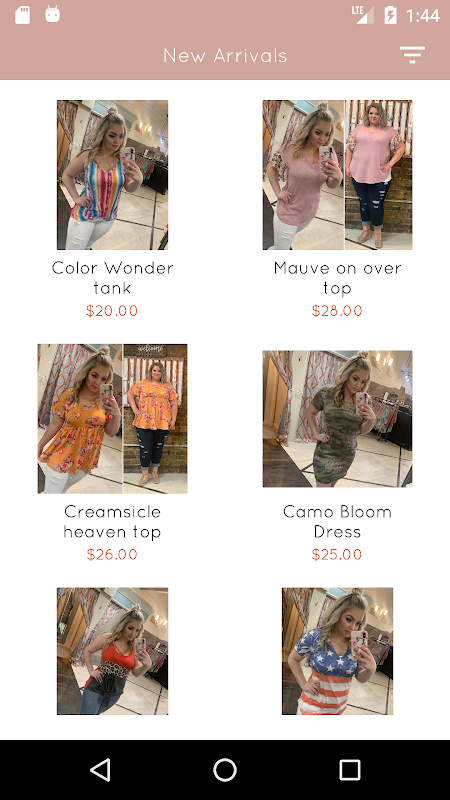Tap the Android back navigation button
450x800 pixels.
(100, 769)
